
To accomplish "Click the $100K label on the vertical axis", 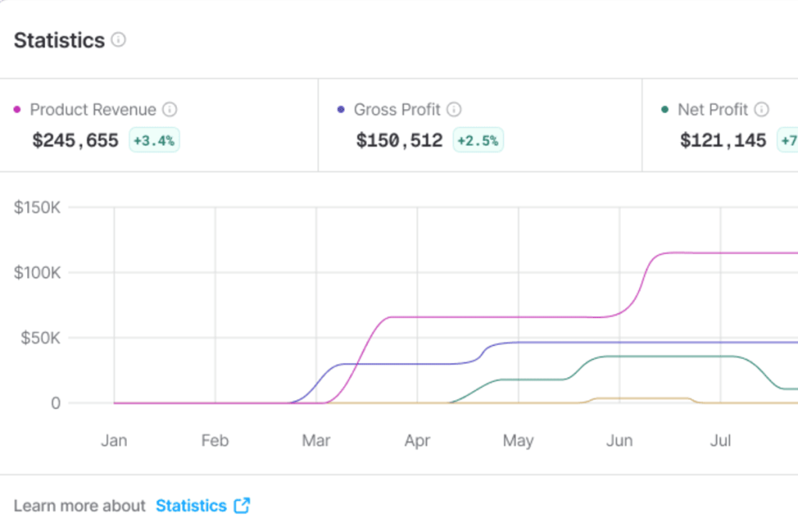I will tap(37, 273).
